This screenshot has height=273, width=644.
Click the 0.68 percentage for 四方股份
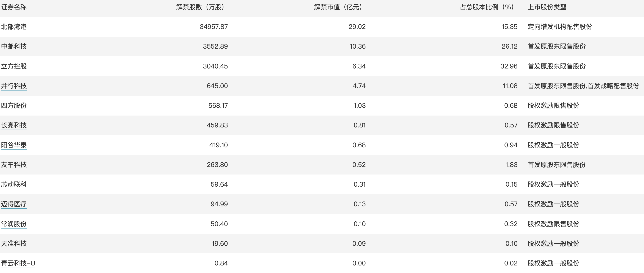[511, 105]
